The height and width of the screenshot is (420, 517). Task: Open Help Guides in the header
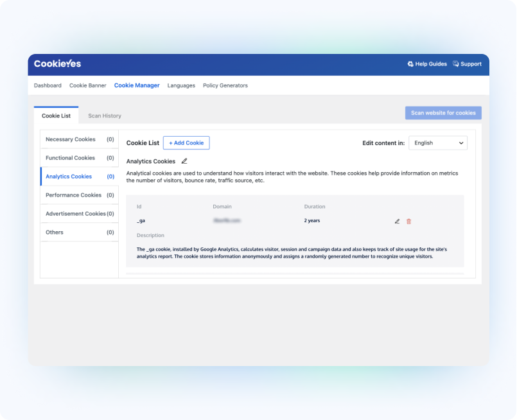(427, 64)
